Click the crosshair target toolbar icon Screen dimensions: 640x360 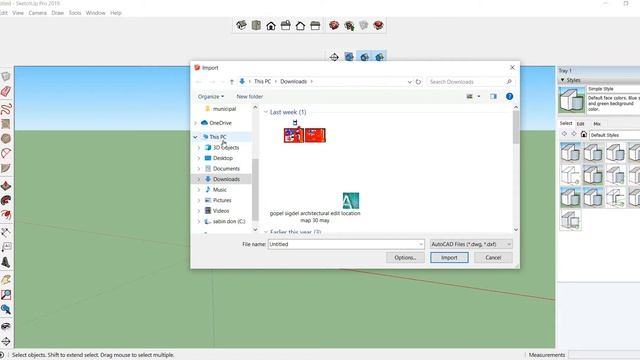(334, 57)
